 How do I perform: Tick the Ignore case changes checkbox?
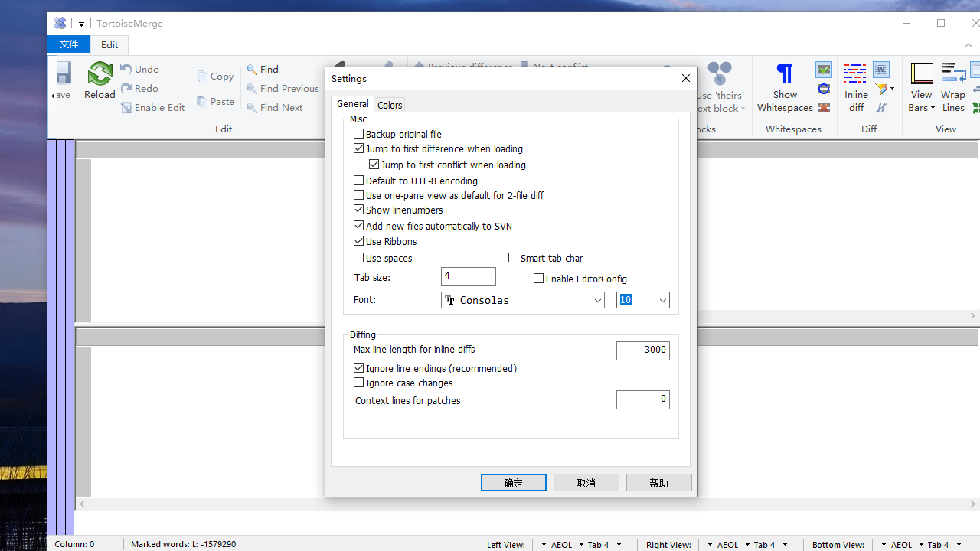pos(359,383)
